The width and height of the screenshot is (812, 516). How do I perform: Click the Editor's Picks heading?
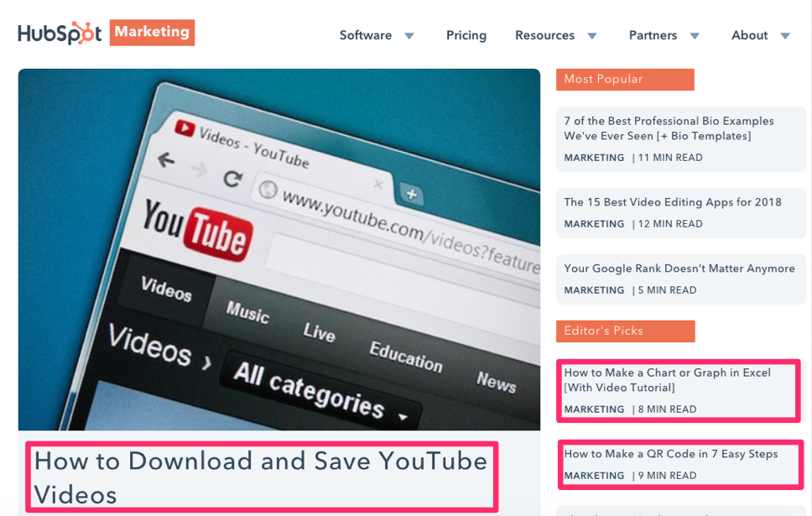626,331
